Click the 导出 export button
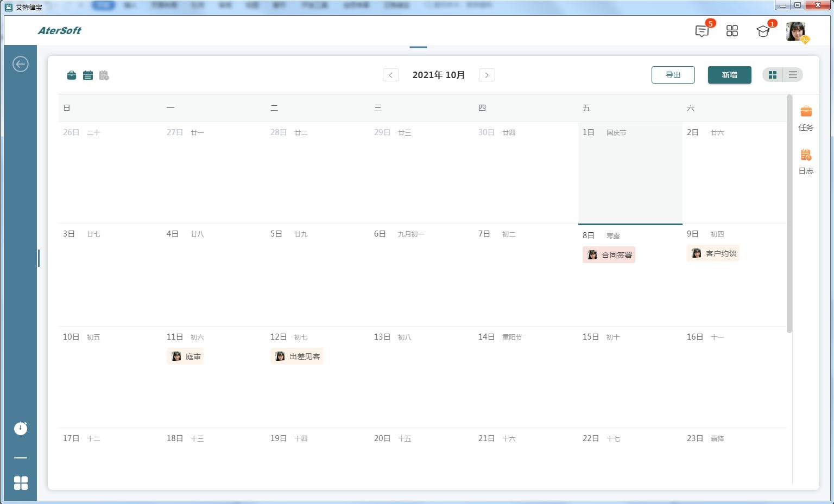The image size is (834, 504). [x=673, y=75]
